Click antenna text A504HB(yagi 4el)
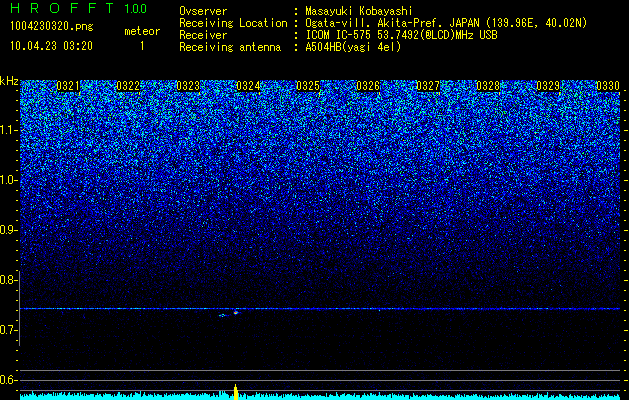The image size is (629, 400). (353, 47)
